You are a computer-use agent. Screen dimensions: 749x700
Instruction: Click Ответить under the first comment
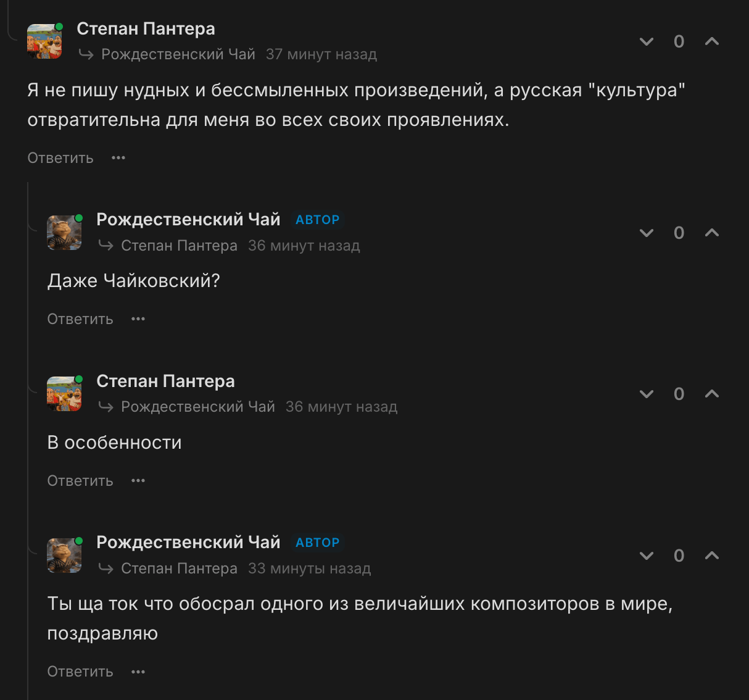click(x=59, y=157)
